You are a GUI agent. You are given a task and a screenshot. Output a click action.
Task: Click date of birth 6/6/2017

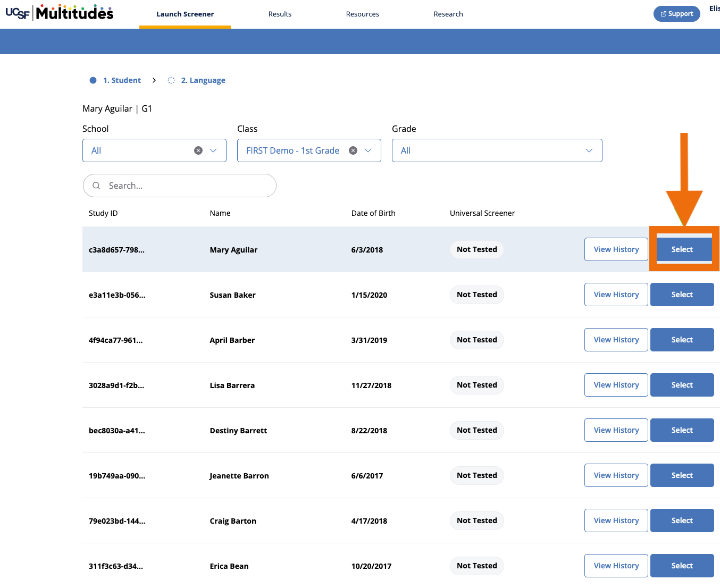tap(367, 476)
